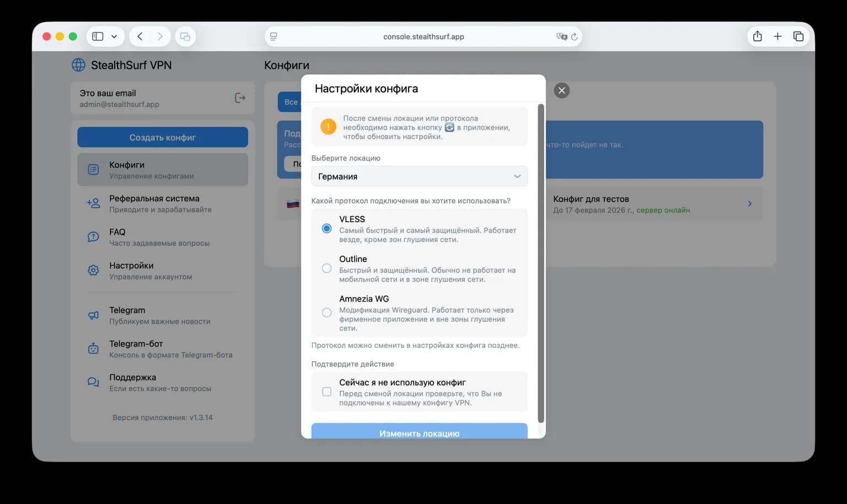
Task: Reload the page via the refresh icon
Action: [x=574, y=36]
